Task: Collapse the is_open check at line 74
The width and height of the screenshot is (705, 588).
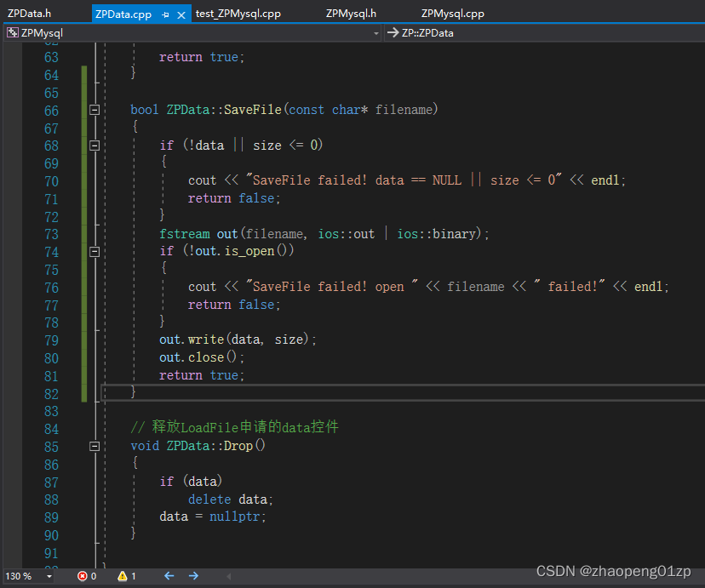Action: pyautogui.click(x=95, y=252)
